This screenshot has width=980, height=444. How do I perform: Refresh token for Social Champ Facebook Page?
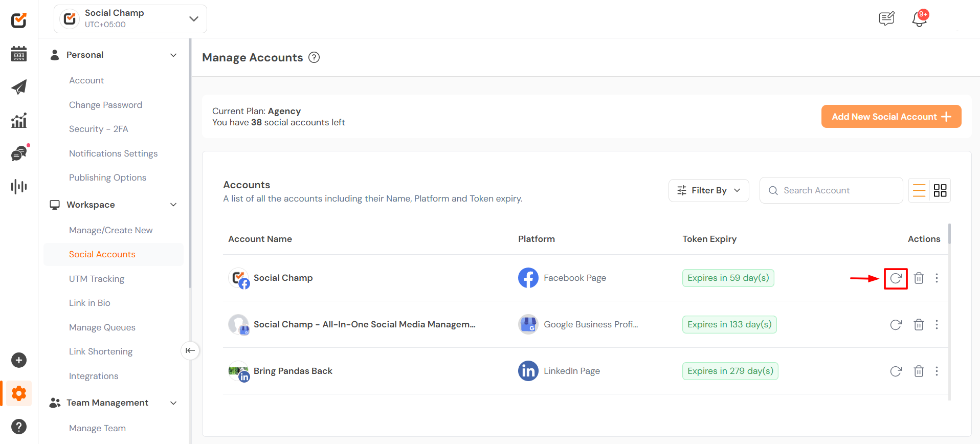896,278
